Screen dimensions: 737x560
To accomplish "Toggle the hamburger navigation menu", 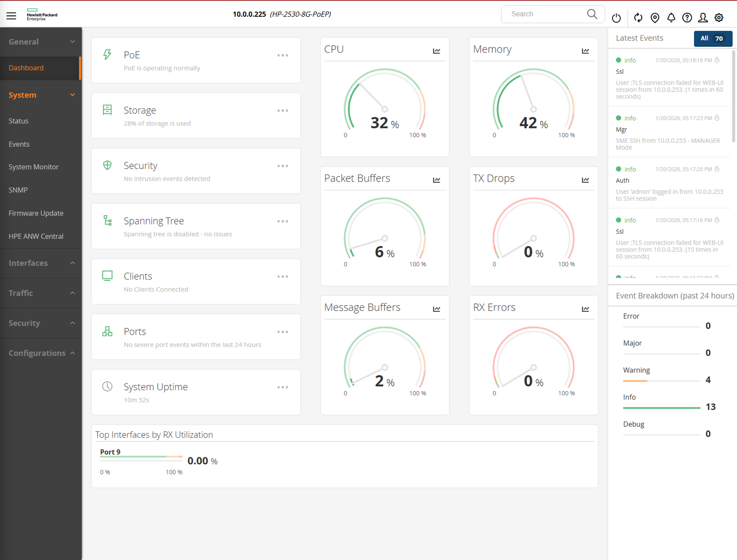I will (11, 16).
